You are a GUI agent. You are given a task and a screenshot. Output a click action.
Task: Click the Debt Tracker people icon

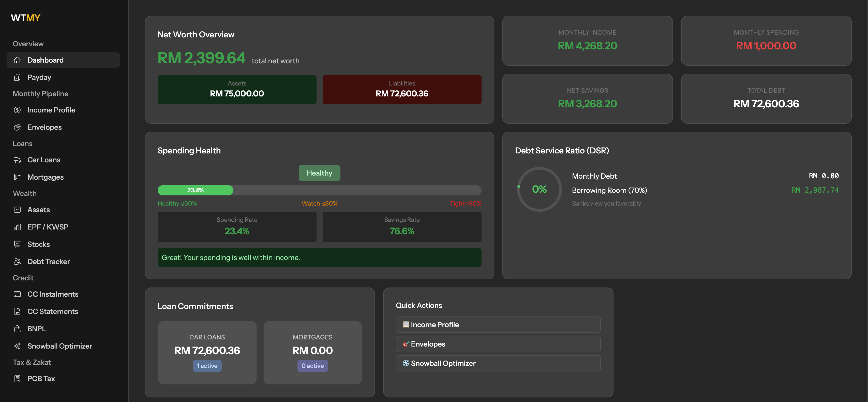coord(17,261)
